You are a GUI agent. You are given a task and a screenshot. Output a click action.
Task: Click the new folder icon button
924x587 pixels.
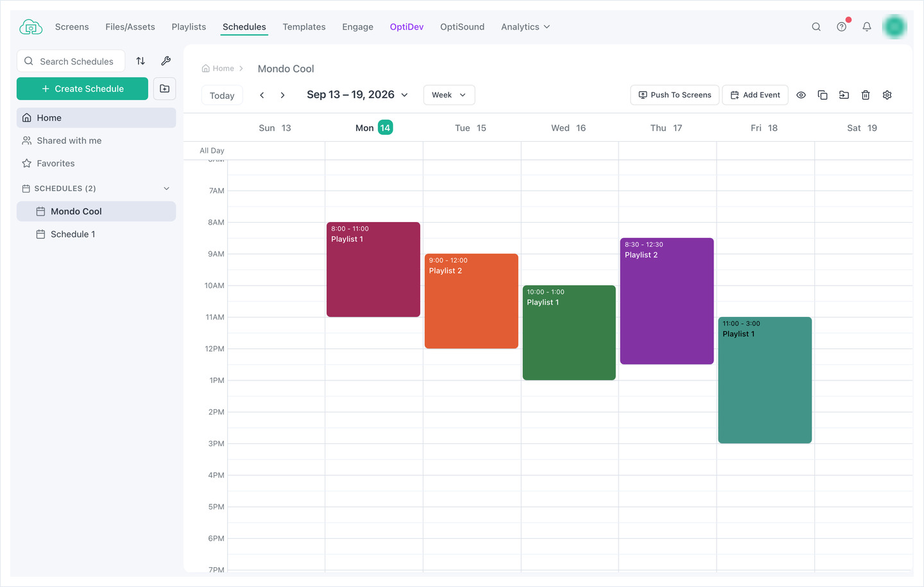(x=165, y=89)
